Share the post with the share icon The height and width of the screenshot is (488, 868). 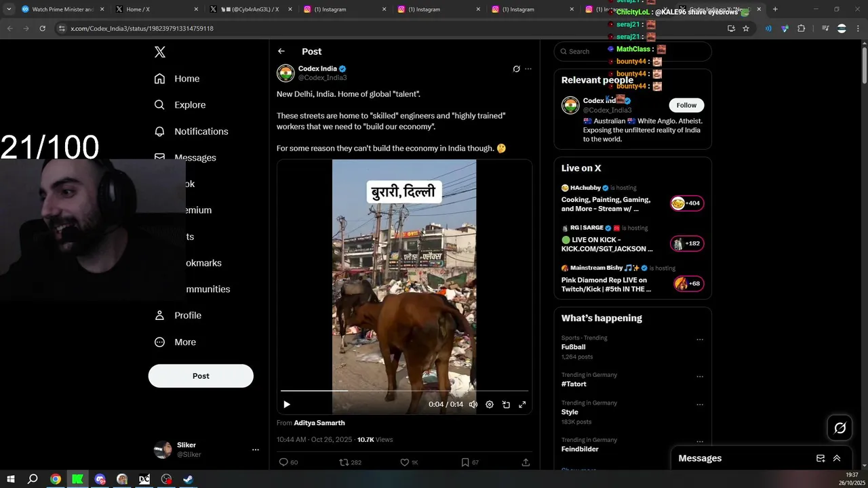point(526,462)
